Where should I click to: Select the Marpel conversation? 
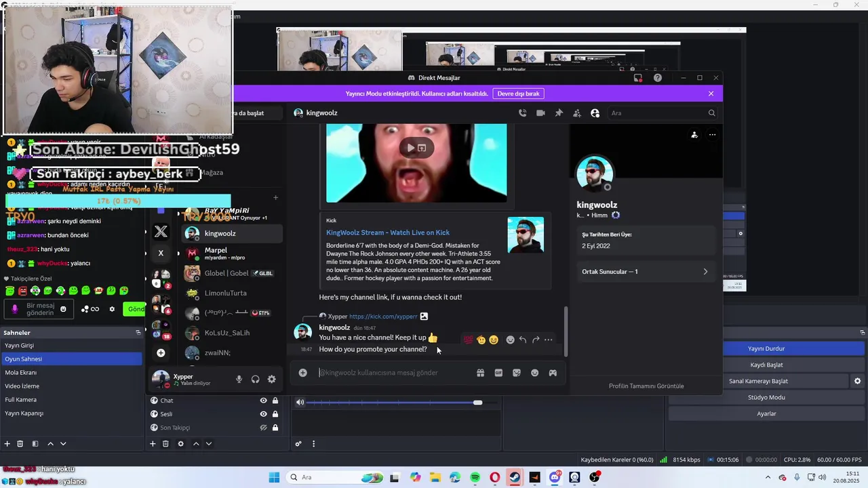pos(233,253)
